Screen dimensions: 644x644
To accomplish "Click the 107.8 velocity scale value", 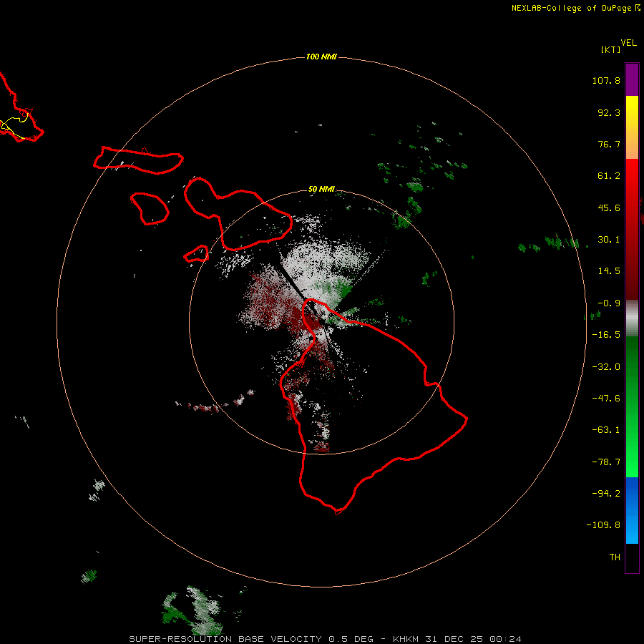I will click(606, 80).
